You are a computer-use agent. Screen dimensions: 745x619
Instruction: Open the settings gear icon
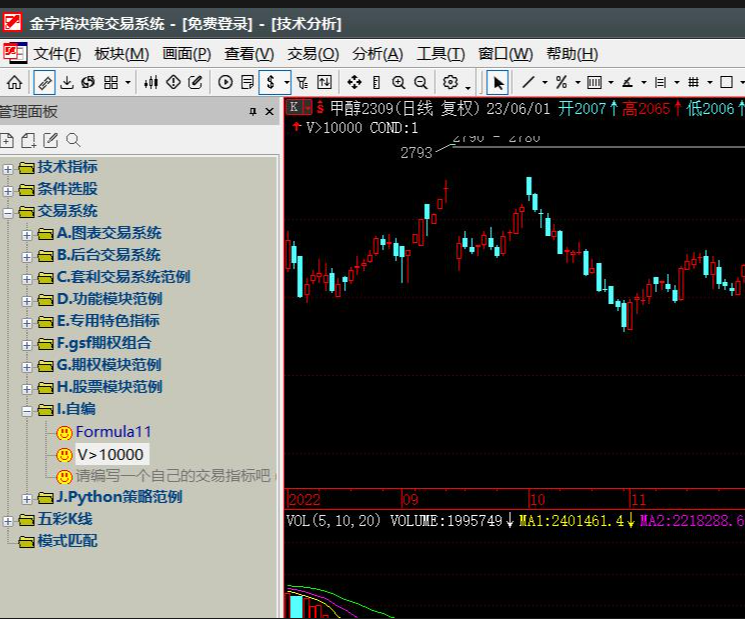(450, 83)
